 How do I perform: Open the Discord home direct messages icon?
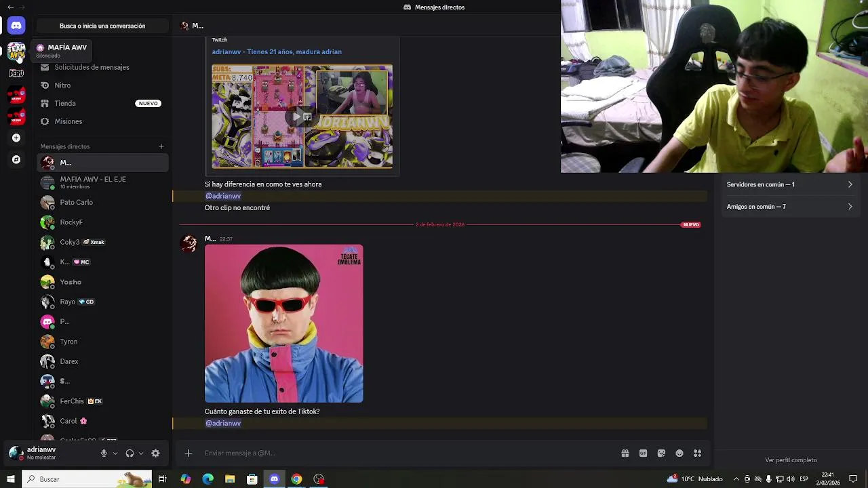coord(16,25)
